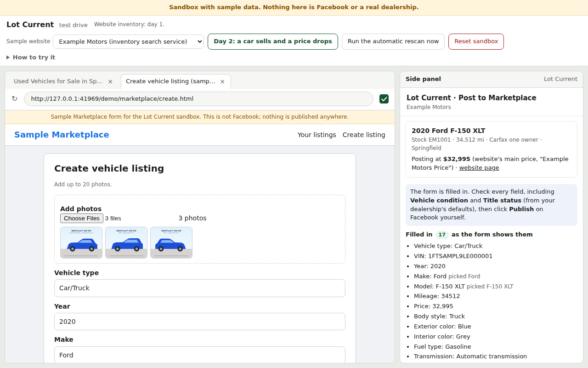Image resolution: width=588 pixels, height=368 pixels.
Task: Click the Choose Files button
Action: tap(82, 218)
